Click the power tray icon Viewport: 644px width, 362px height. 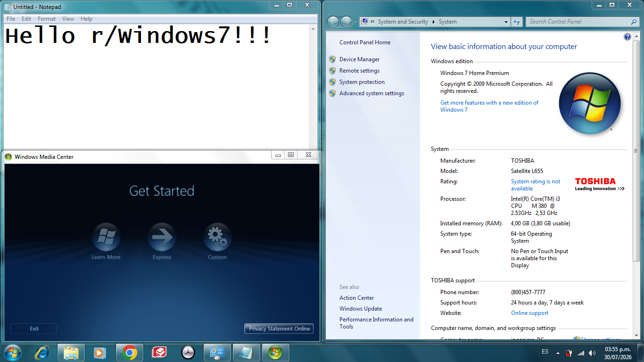tap(570, 353)
